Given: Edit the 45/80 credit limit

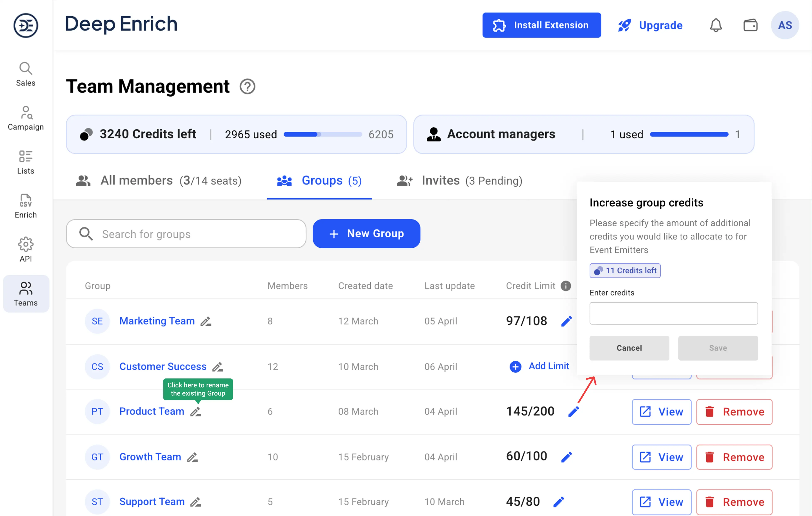Looking at the screenshot, I should (558, 502).
